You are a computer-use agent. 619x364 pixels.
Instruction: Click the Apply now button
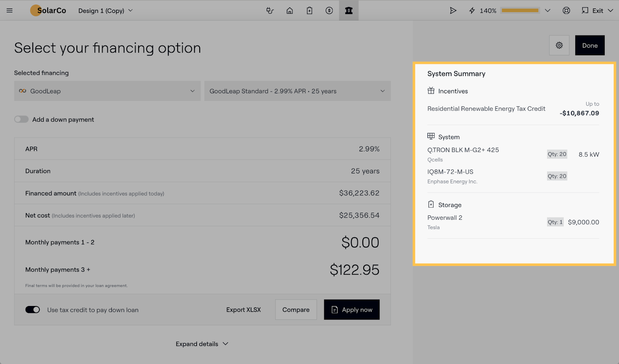click(x=352, y=310)
